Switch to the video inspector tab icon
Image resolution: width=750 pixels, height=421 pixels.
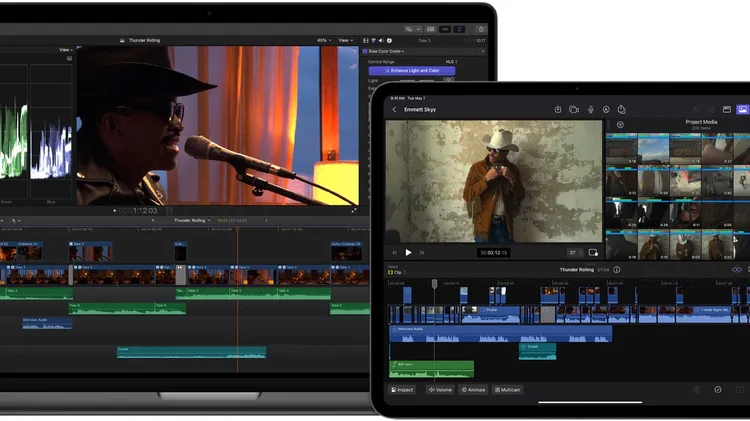point(366,41)
